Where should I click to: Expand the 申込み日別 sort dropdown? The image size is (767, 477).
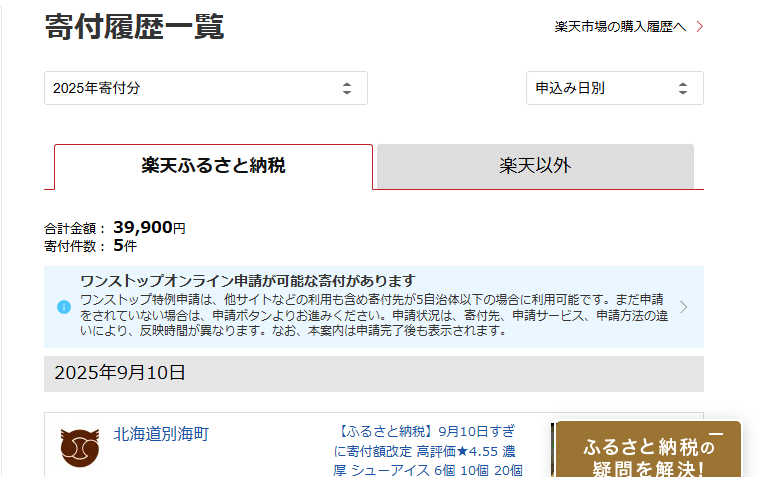click(614, 88)
